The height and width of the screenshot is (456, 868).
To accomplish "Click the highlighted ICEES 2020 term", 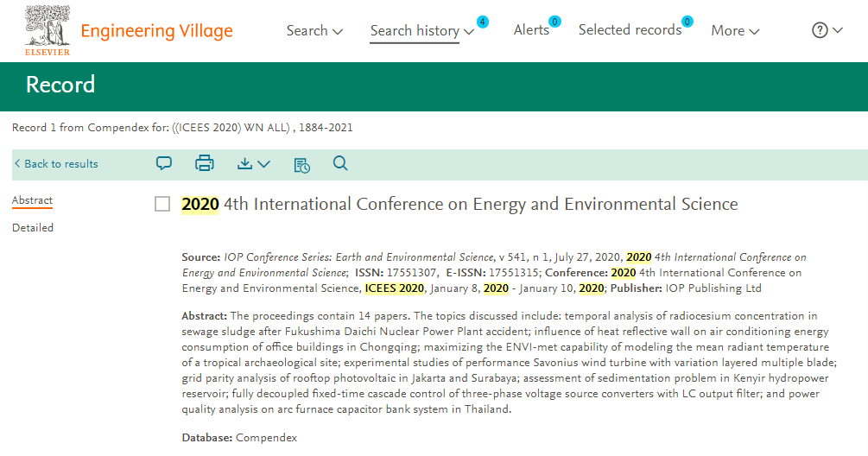I will [x=394, y=288].
